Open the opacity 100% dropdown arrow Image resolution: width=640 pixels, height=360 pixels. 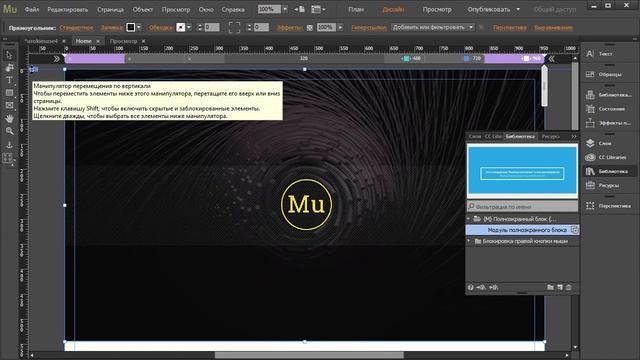tap(340, 27)
